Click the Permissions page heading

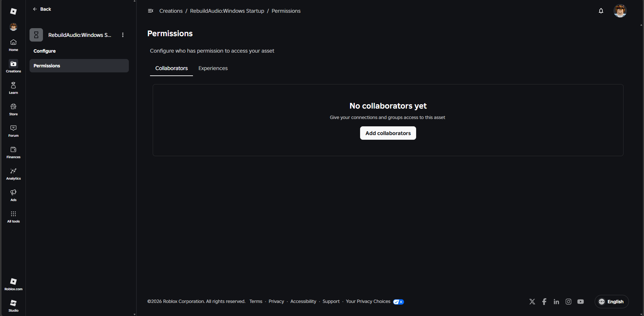170,34
